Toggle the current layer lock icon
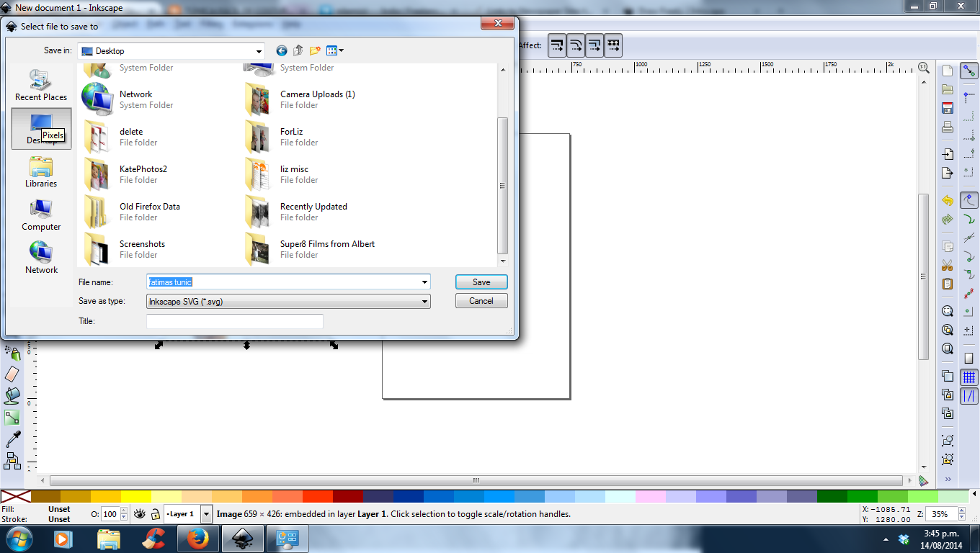Viewport: 980px width, 553px height. coord(156,514)
